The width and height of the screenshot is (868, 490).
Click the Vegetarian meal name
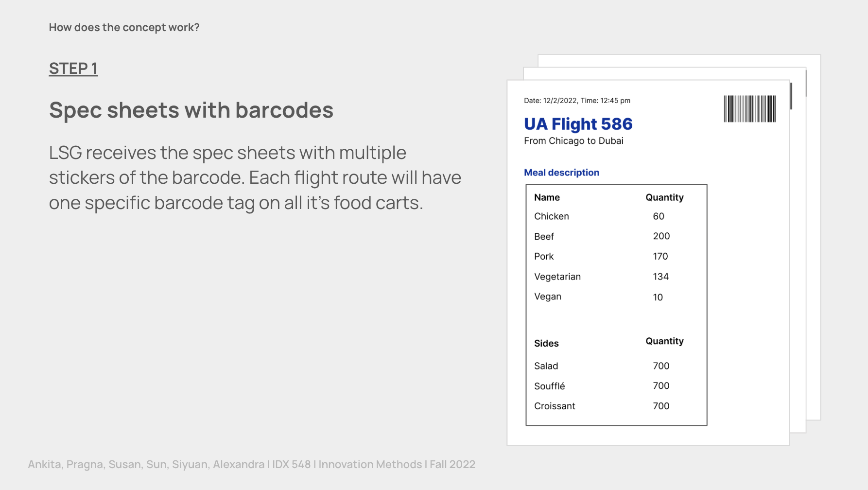(557, 277)
